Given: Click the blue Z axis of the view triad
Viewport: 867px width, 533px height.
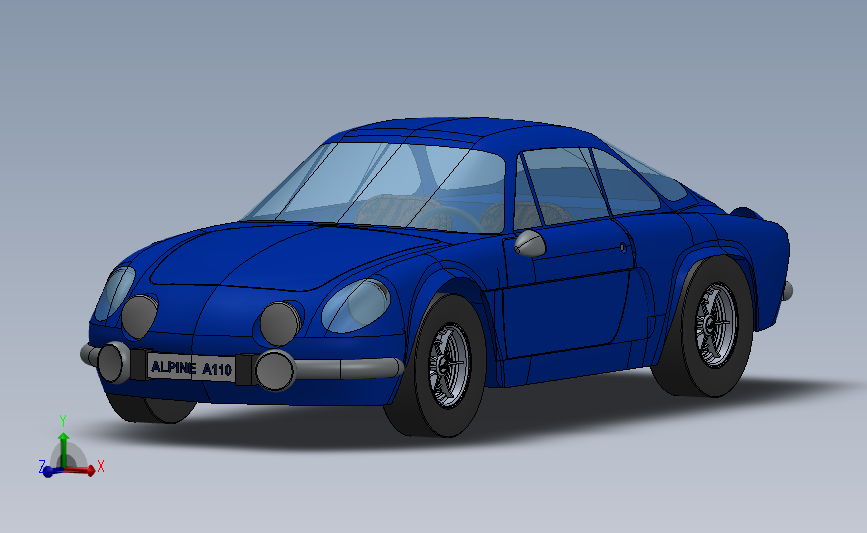Looking at the screenshot, I should pos(49,472).
